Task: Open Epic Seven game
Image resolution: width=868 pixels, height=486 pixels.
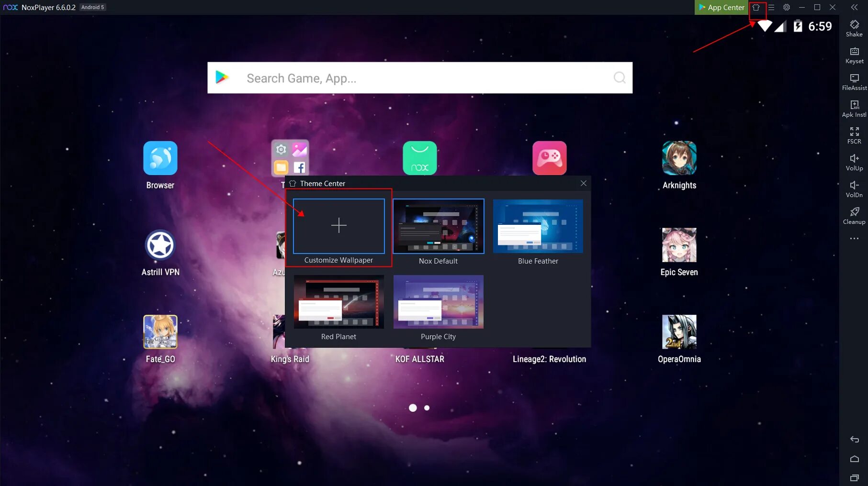Action: pyautogui.click(x=679, y=245)
